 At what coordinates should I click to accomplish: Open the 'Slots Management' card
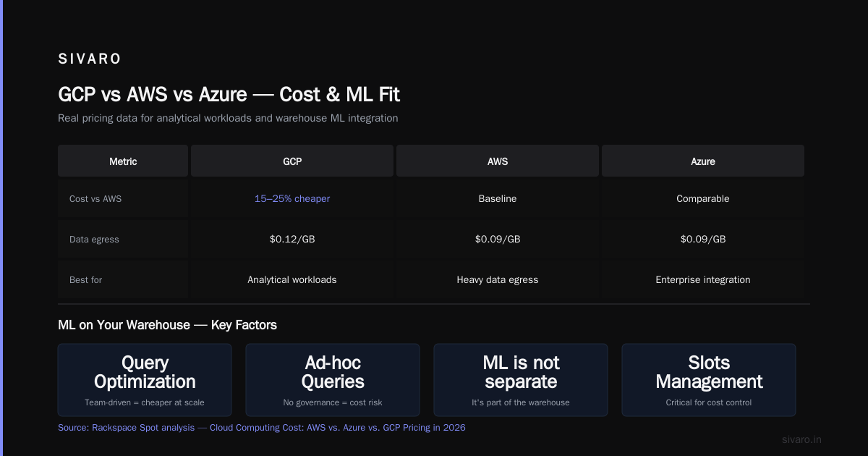point(709,380)
